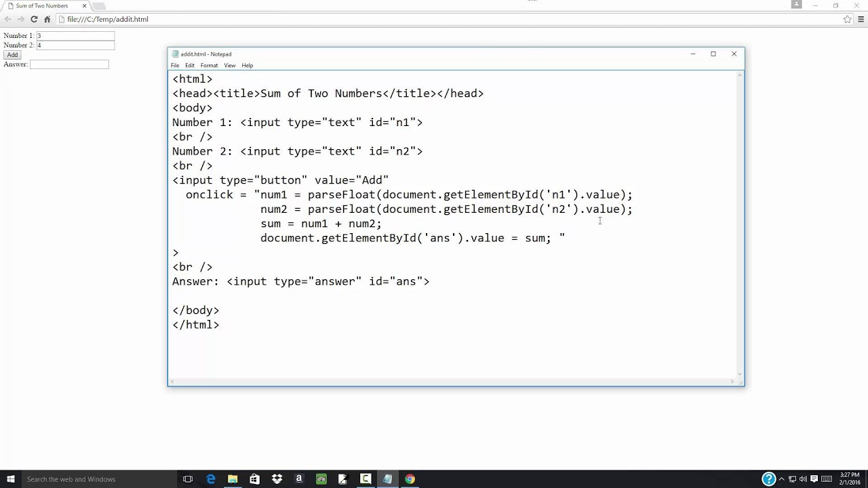Open the Camtasia taskbar icon
The image size is (868, 488).
pyautogui.click(x=366, y=479)
